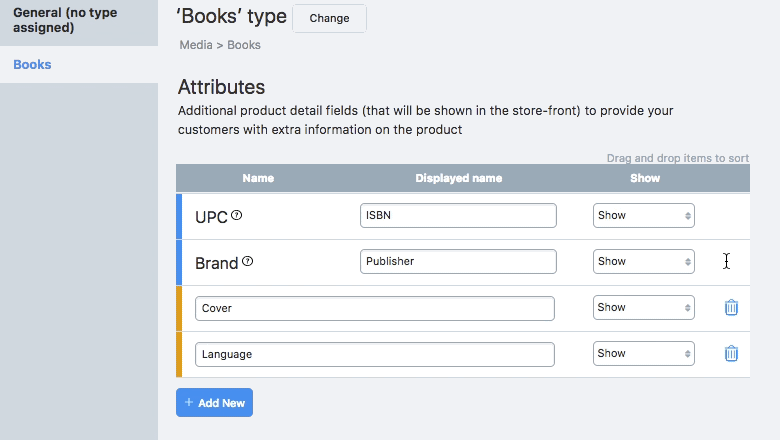Click the orange drag handle of Cover row
This screenshot has height=440, width=780.
click(179, 308)
